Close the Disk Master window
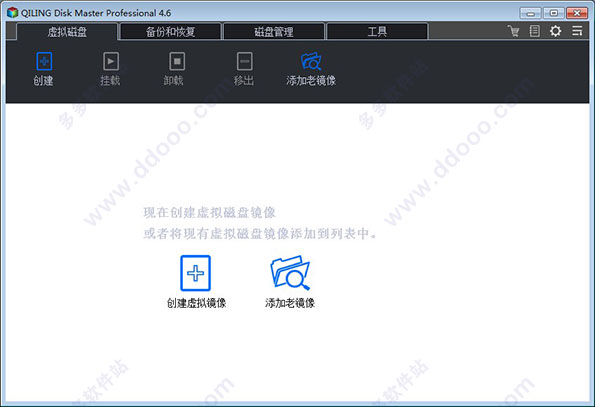 pos(577,13)
